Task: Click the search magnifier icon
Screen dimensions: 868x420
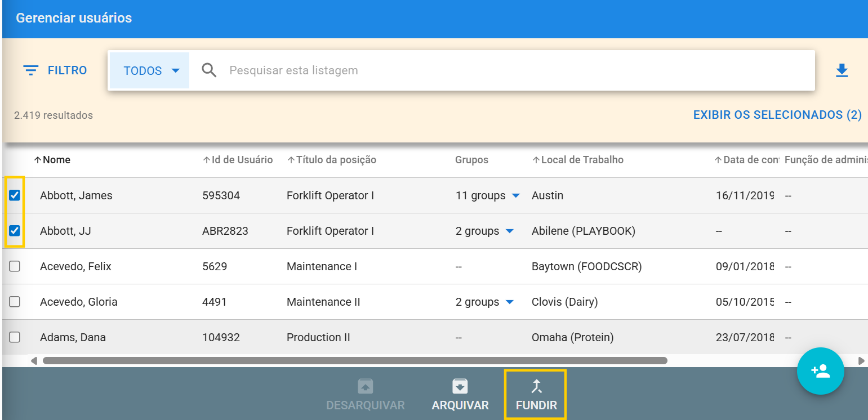Action: click(209, 70)
